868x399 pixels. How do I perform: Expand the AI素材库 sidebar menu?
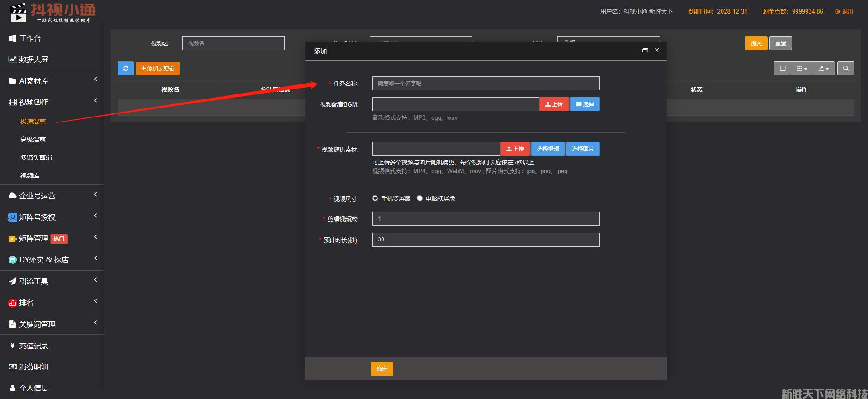pyautogui.click(x=52, y=81)
